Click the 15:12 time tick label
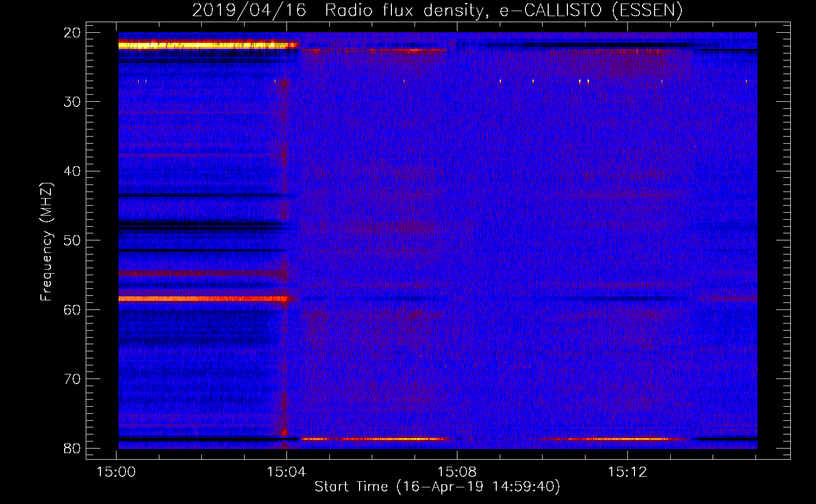Image resolution: width=816 pixels, height=504 pixels. point(627,472)
